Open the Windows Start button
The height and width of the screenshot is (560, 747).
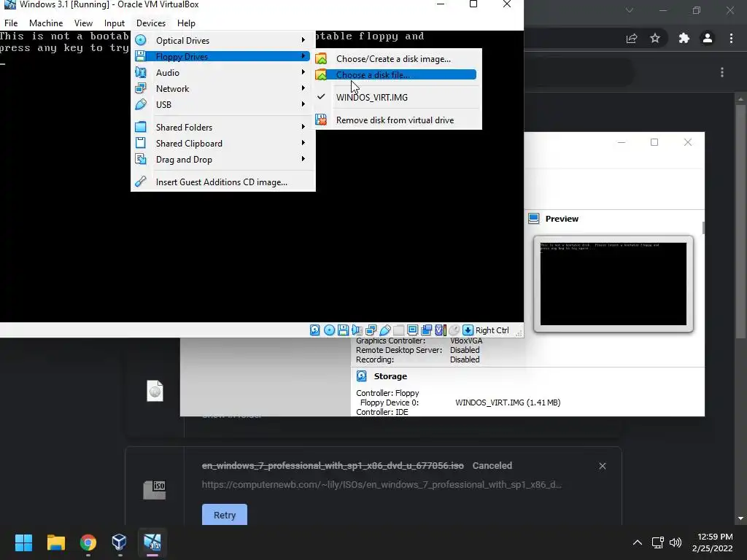tap(23, 542)
